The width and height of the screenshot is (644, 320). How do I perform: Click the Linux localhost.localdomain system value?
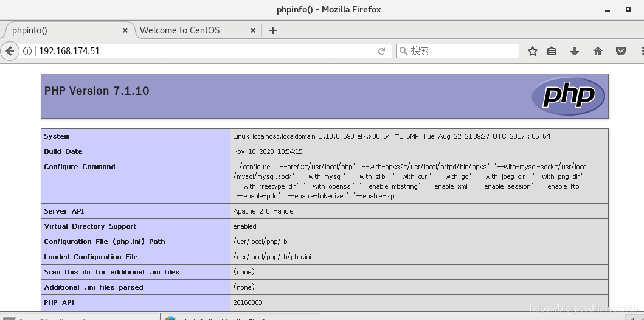click(392, 136)
